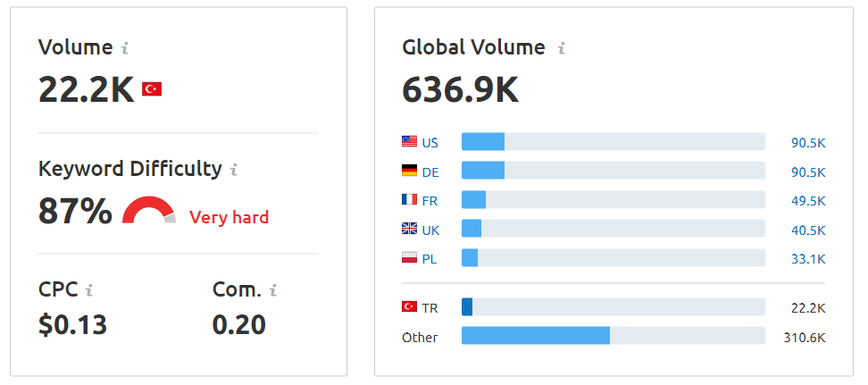868x385 pixels.
Task: Click the 90.5K volume value for US
Action: (x=808, y=143)
